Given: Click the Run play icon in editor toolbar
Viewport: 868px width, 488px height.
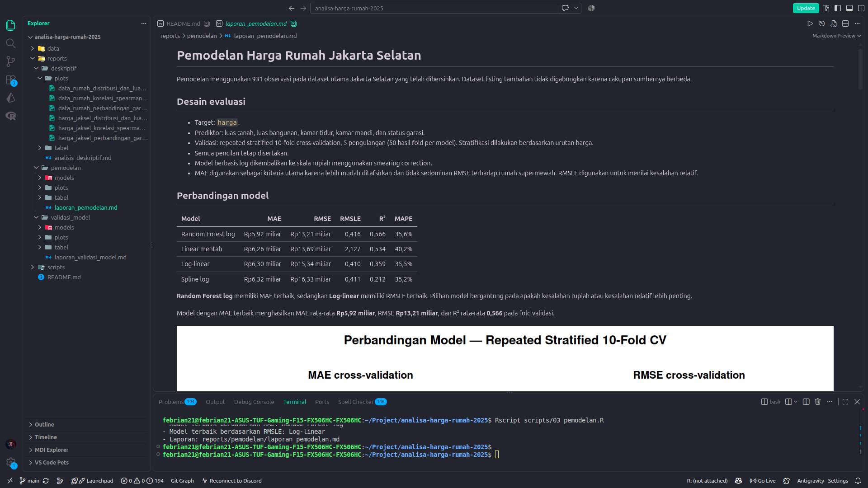Looking at the screenshot, I should (810, 23).
